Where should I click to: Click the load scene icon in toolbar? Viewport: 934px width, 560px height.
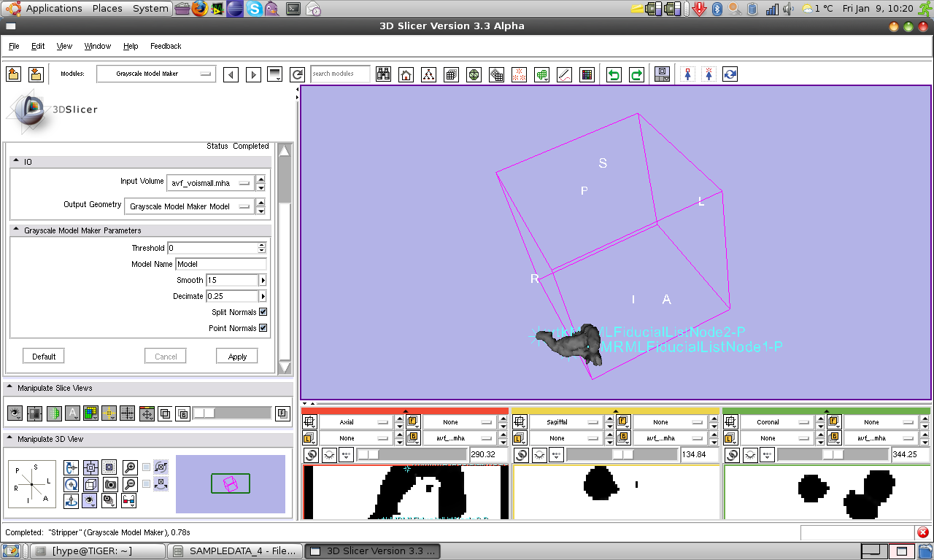click(13, 74)
